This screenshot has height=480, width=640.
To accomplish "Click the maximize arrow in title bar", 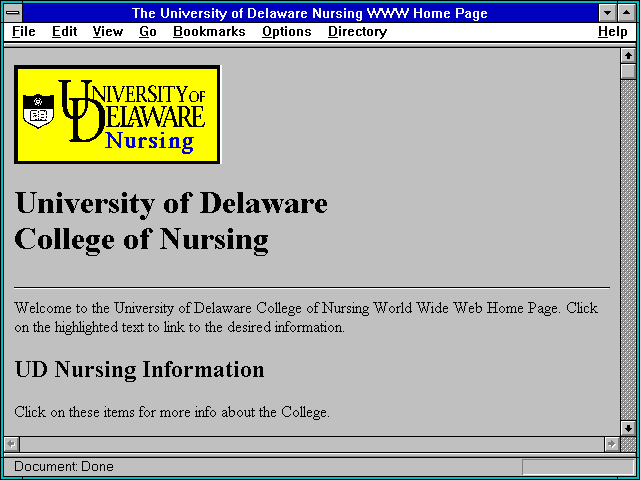I will click(627, 13).
